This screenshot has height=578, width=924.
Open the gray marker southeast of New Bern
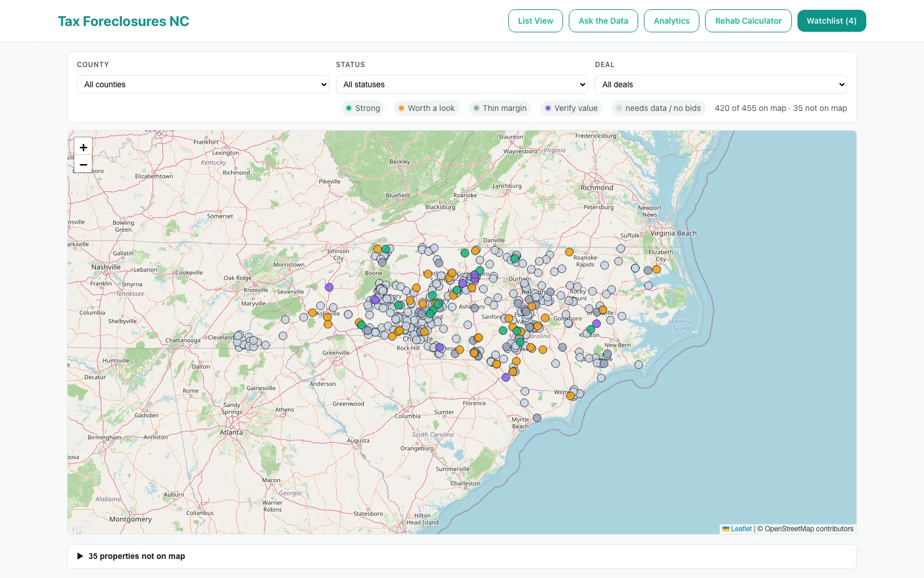[x=639, y=365]
